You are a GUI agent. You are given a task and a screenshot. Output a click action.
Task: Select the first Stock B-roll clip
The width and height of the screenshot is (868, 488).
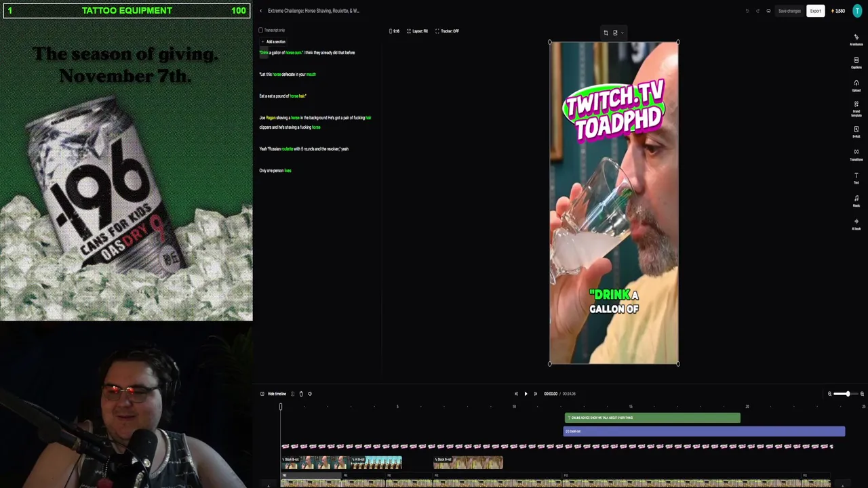(x=315, y=463)
